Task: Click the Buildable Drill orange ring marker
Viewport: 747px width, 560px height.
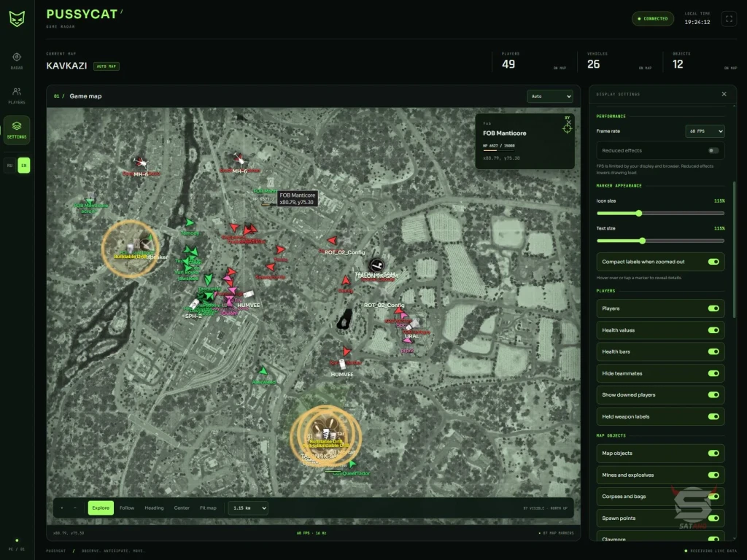Action: pyautogui.click(x=131, y=249)
